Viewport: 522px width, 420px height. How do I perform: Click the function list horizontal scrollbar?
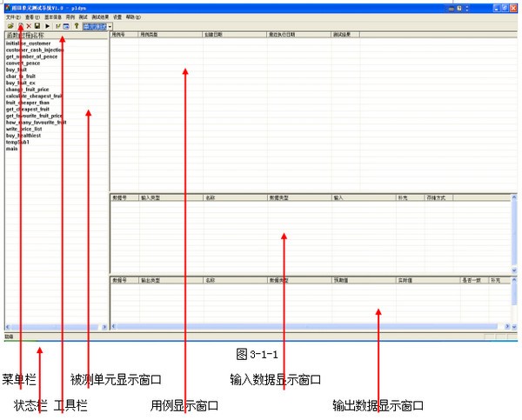click(x=52, y=328)
